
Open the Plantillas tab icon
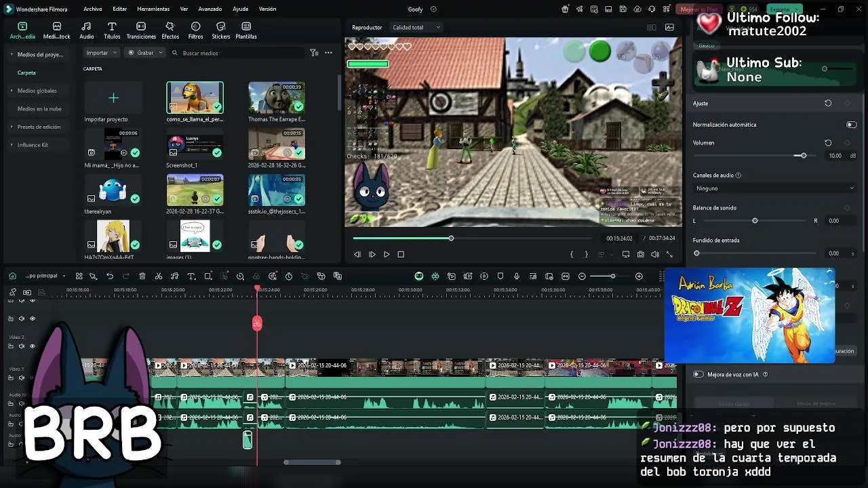(246, 26)
